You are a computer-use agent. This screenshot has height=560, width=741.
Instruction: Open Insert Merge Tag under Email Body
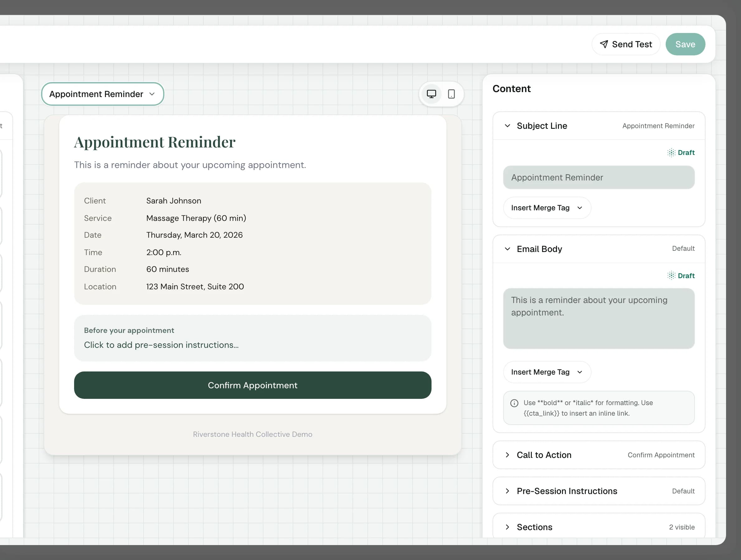pyautogui.click(x=547, y=372)
